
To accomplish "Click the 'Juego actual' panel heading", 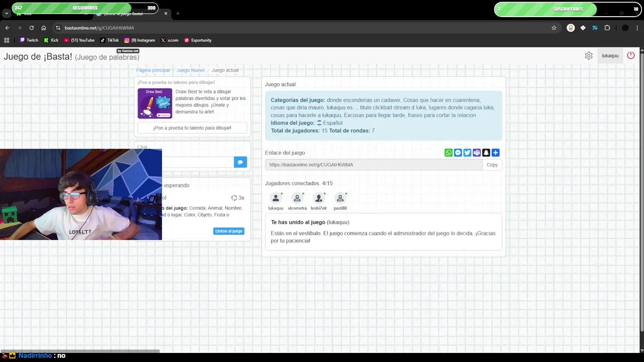I will click(x=280, y=84).
